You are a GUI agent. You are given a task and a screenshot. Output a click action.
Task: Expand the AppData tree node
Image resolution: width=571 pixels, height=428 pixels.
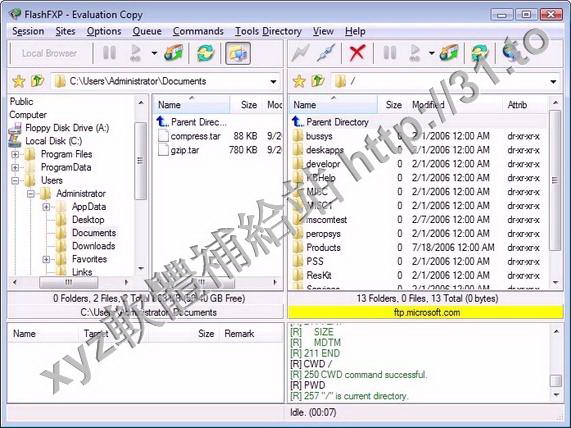[46, 207]
